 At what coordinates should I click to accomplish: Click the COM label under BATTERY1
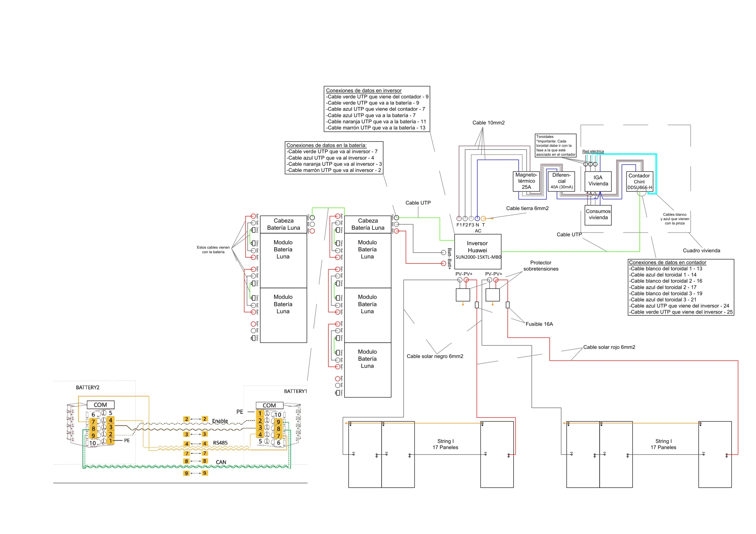(x=269, y=406)
